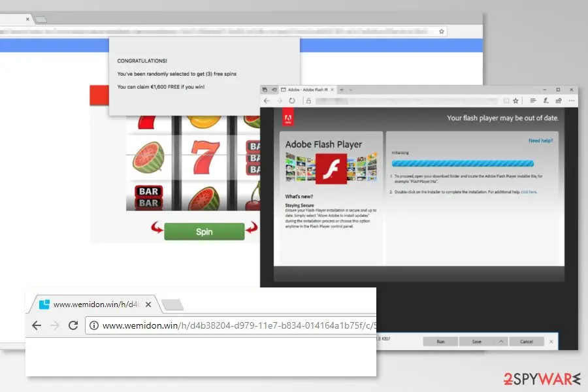Minimize the Edge window
The height and width of the screenshot is (392, 588).
coord(544,90)
